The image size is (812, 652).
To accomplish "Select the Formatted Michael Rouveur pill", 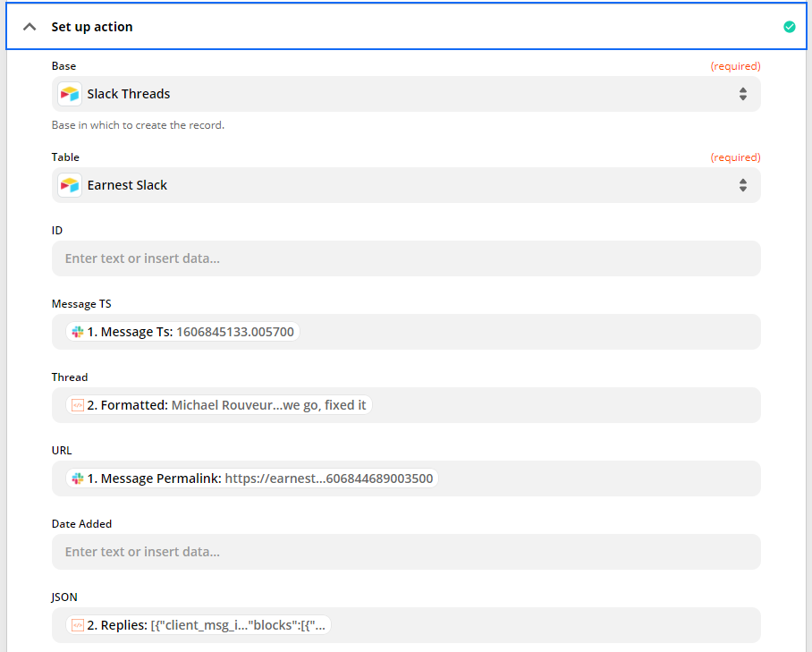I will point(218,405).
